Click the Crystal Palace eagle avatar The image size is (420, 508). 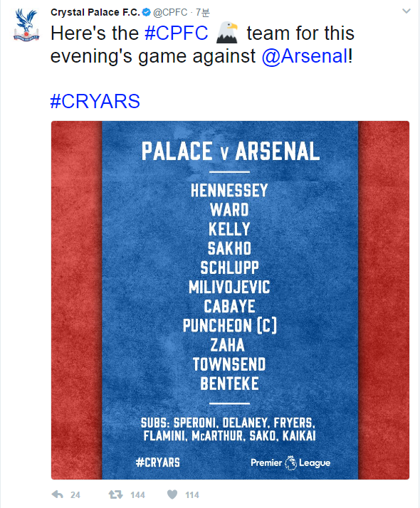click(26, 26)
